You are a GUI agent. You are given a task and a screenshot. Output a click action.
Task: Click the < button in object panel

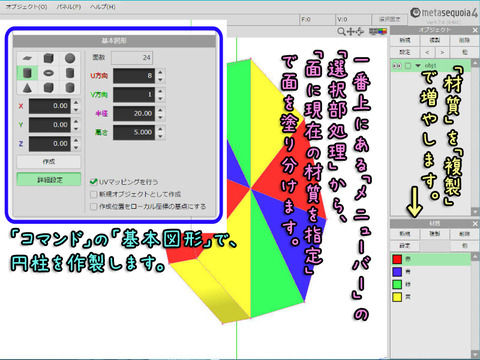click(x=427, y=52)
